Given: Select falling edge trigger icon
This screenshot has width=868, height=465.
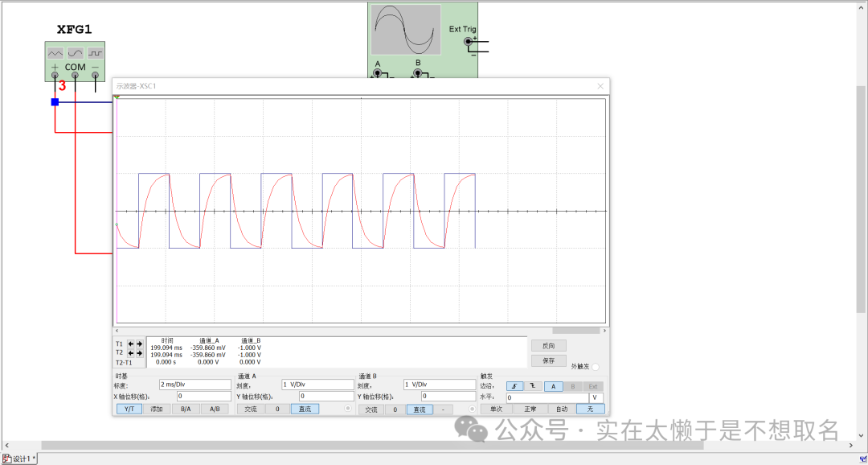Looking at the screenshot, I should pos(533,386).
